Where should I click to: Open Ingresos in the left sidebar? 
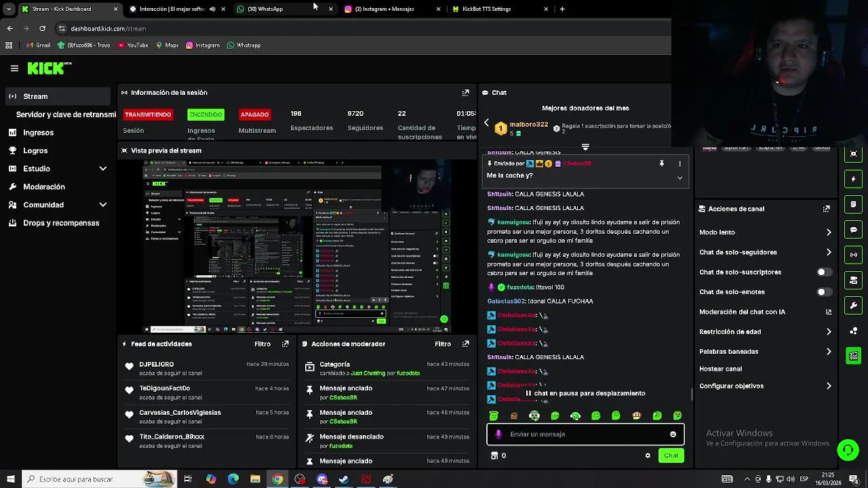click(x=58, y=133)
